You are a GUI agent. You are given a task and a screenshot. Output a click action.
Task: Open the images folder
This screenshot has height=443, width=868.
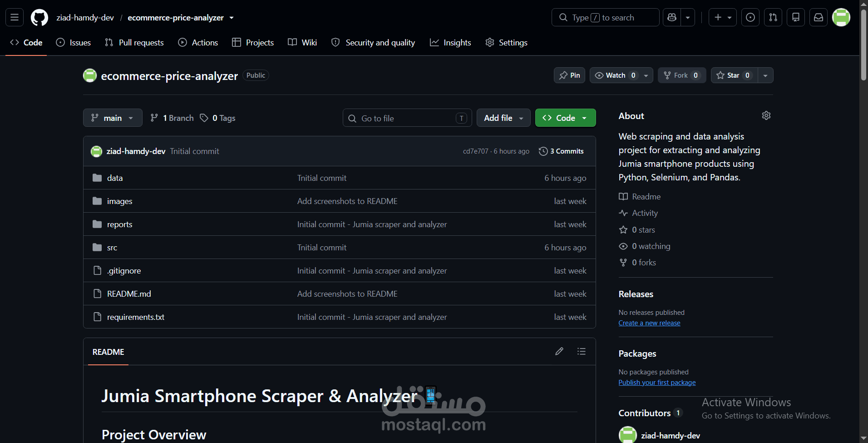pos(120,201)
